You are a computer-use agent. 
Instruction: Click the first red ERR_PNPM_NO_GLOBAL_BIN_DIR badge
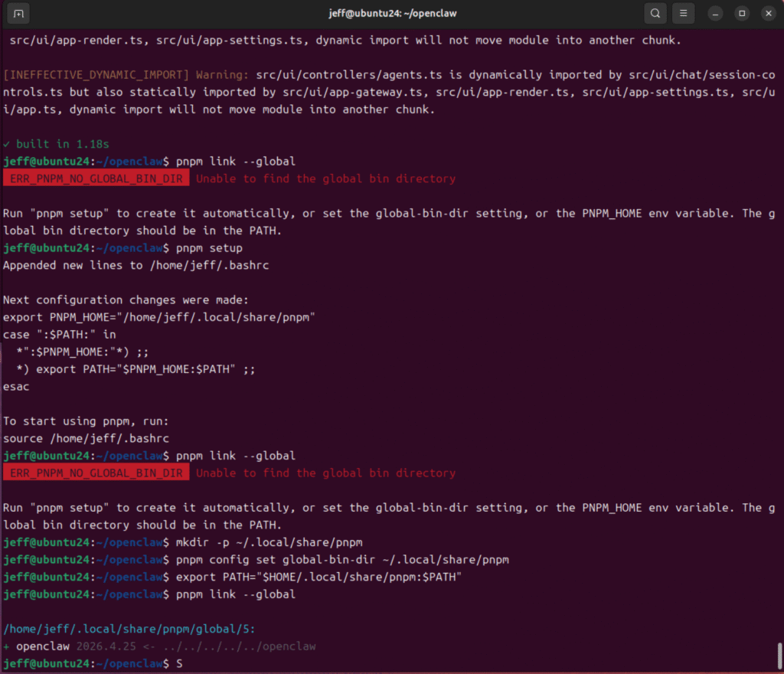[x=96, y=178]
